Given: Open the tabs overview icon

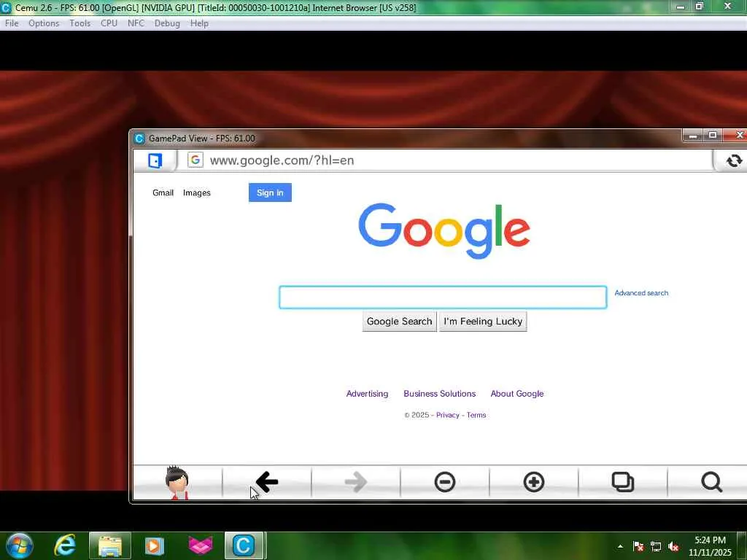Looking at the screenshot, I should [623, 482].
